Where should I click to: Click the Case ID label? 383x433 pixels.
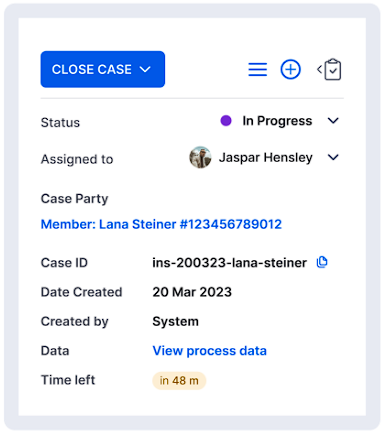pos(64,263)
